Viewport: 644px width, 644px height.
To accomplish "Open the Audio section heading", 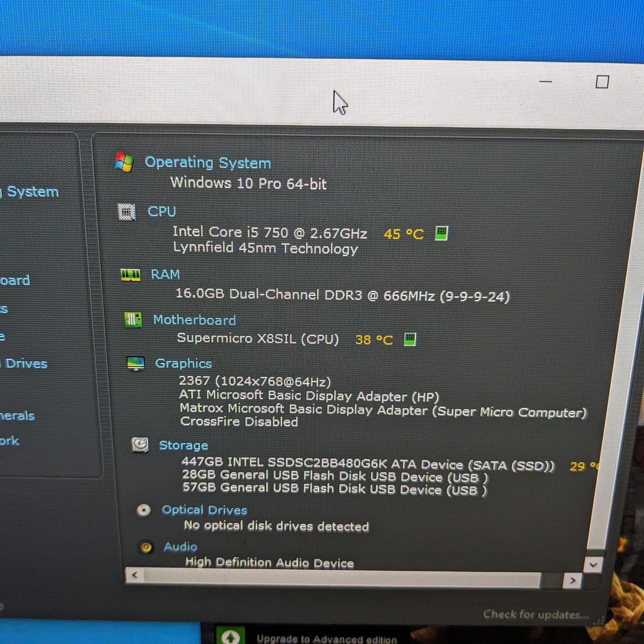I will point(180,547).
